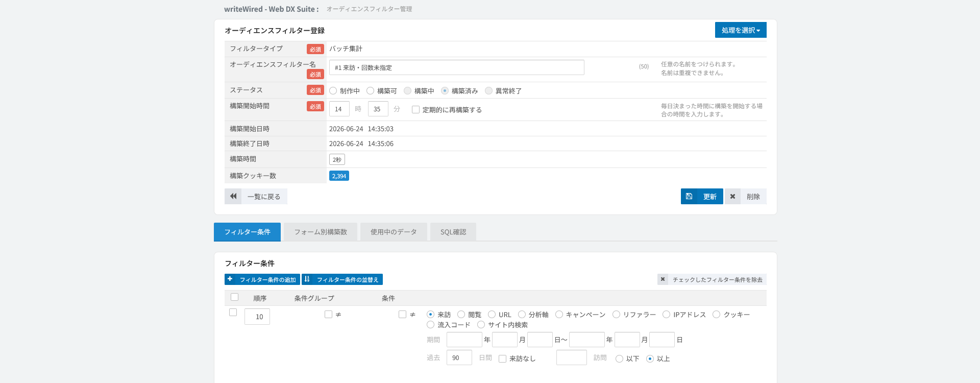Select the URL condition radio
Screen dimensions: 980x383
(492, 315)
